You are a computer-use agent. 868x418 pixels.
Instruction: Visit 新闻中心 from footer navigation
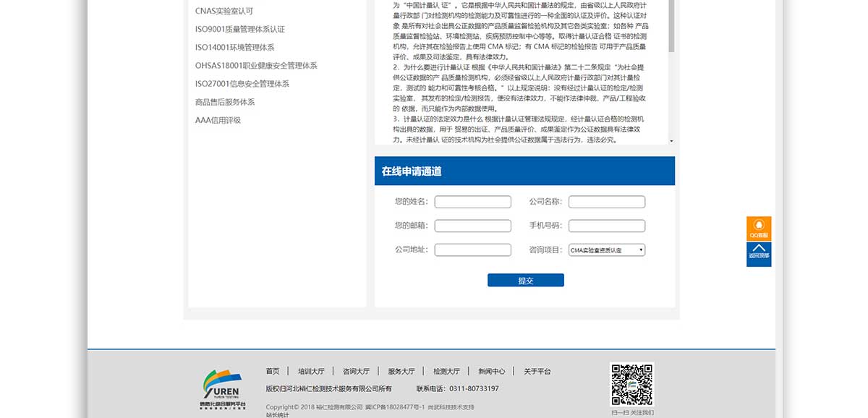pyautogui.click(x=491, y=371)
